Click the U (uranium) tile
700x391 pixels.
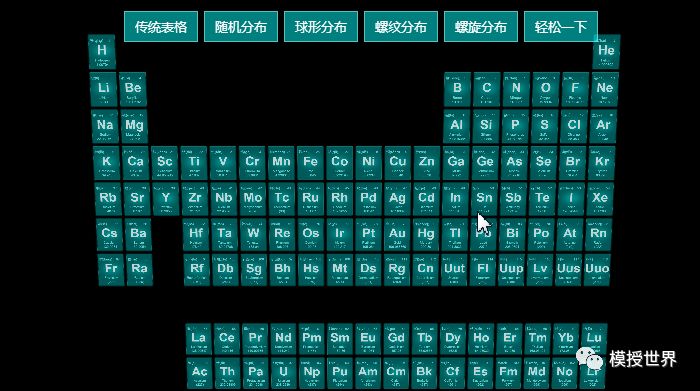click(x=283, y=373)
